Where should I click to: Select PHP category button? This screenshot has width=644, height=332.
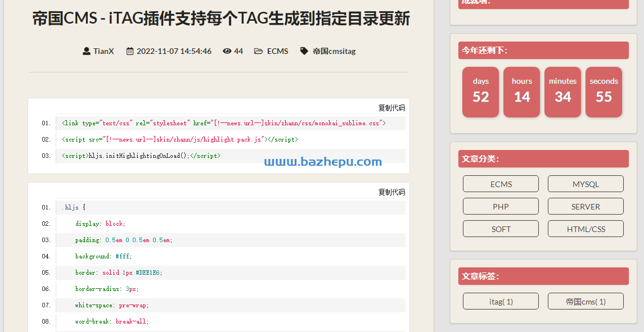(x=501, y=206)
